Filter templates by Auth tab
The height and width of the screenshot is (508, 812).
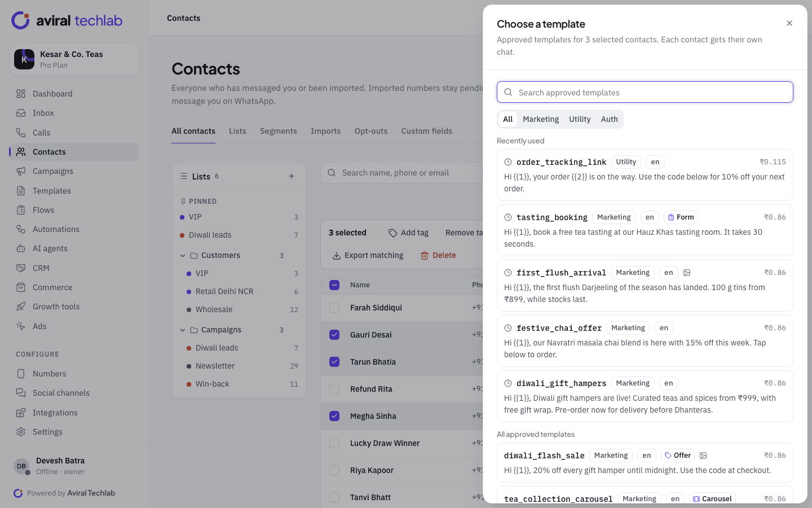(x=609, y=119)
